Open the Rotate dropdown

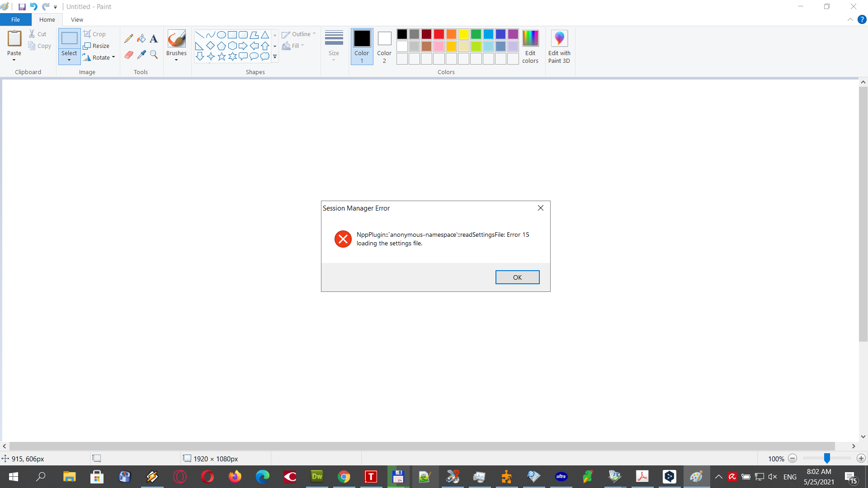click(x=99, y=57)
